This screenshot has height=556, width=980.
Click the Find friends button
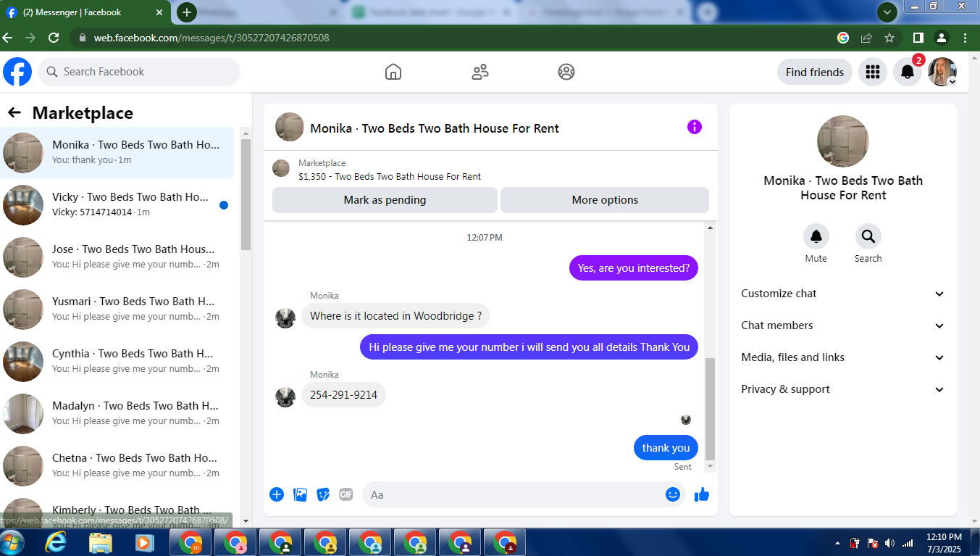pos(815,72)
